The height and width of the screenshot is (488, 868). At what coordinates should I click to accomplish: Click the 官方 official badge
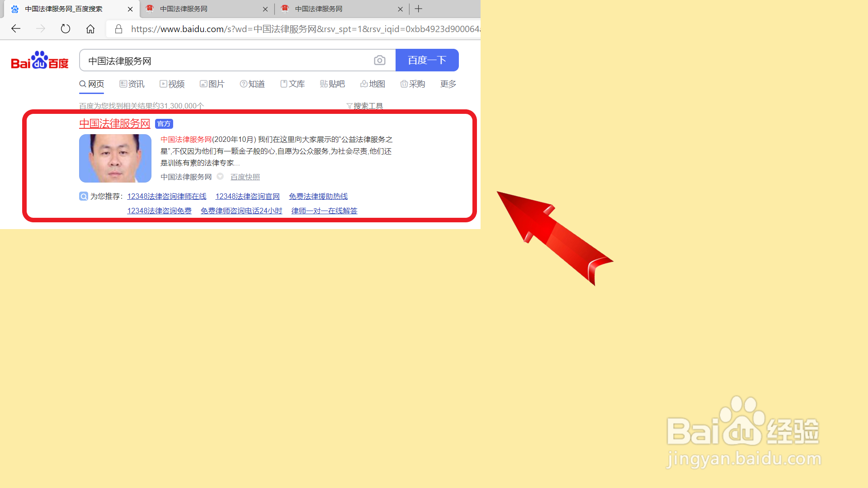pos(164,124)
